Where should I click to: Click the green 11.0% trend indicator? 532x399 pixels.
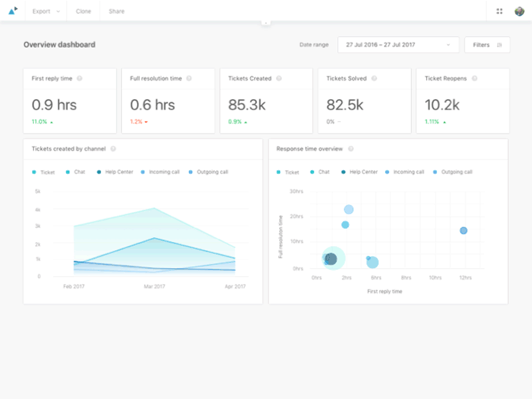(40, 122)
